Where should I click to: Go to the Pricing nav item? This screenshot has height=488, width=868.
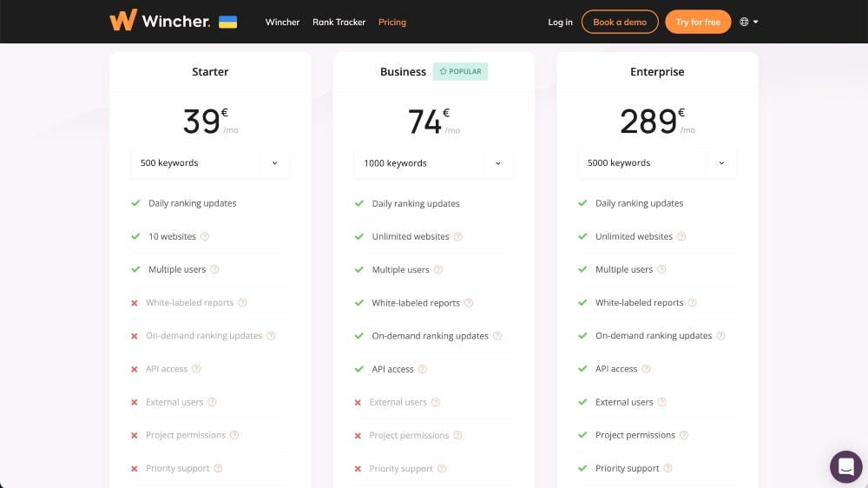click(392, 22)
